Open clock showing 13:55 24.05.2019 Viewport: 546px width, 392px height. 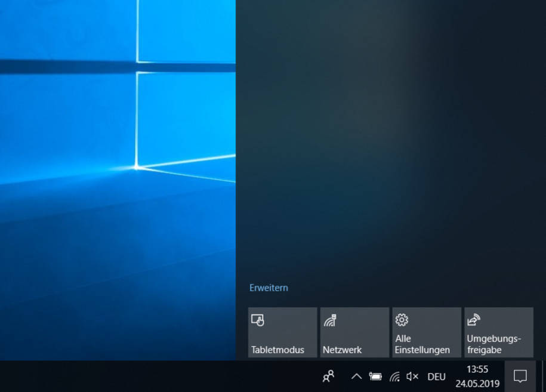coord(477,376)
